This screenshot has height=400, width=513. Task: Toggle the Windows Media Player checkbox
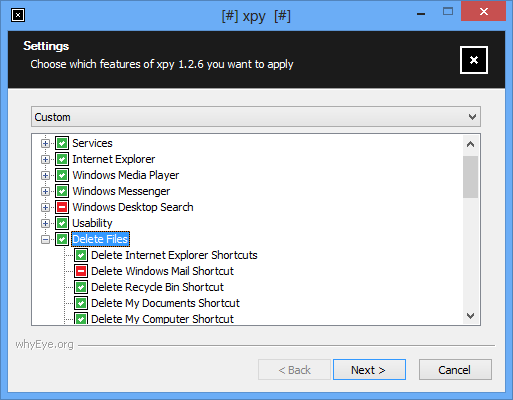tap(62, 175)
